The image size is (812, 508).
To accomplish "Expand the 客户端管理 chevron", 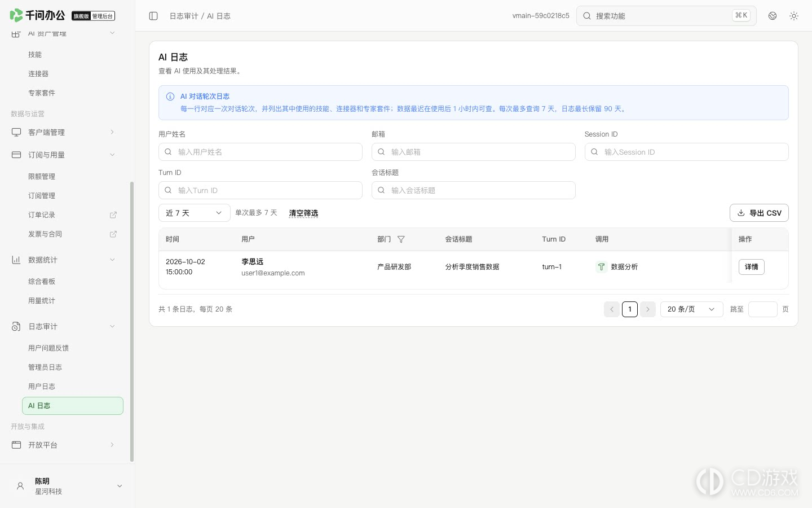I will click(112, 133).
